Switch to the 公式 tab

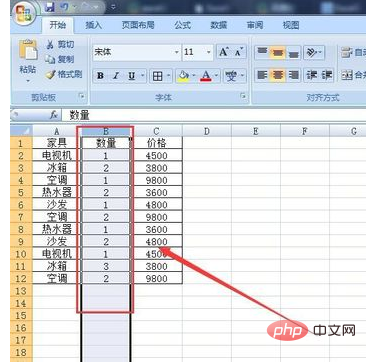coord(183,25)
